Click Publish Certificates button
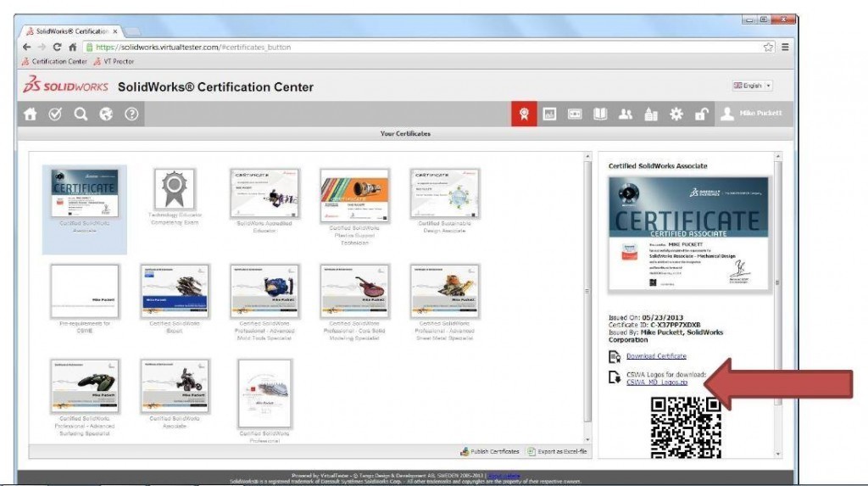868x486 pixels. 489,452
